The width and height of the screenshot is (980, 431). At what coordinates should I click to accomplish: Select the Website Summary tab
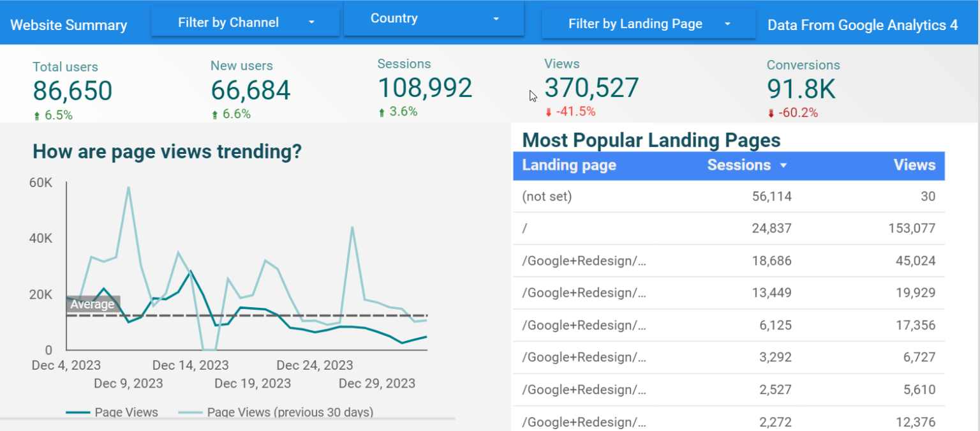pos(68,25)
